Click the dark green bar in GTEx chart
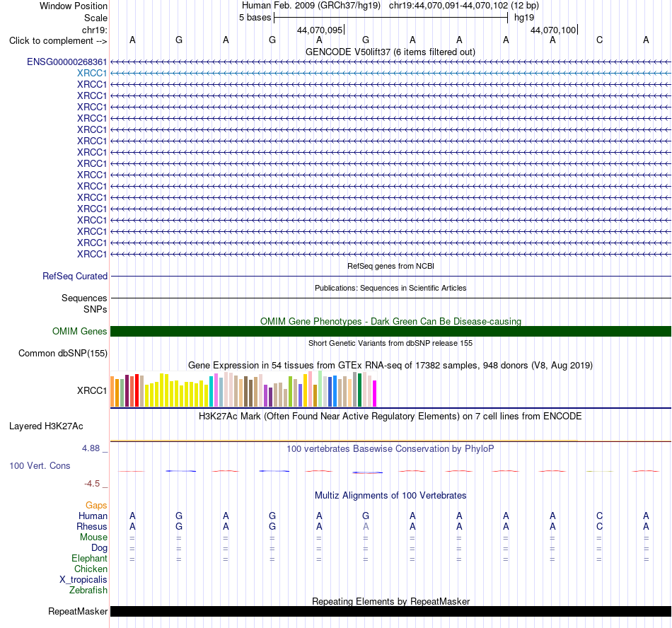Screen dimensions: 672x628 click(359, 390)
